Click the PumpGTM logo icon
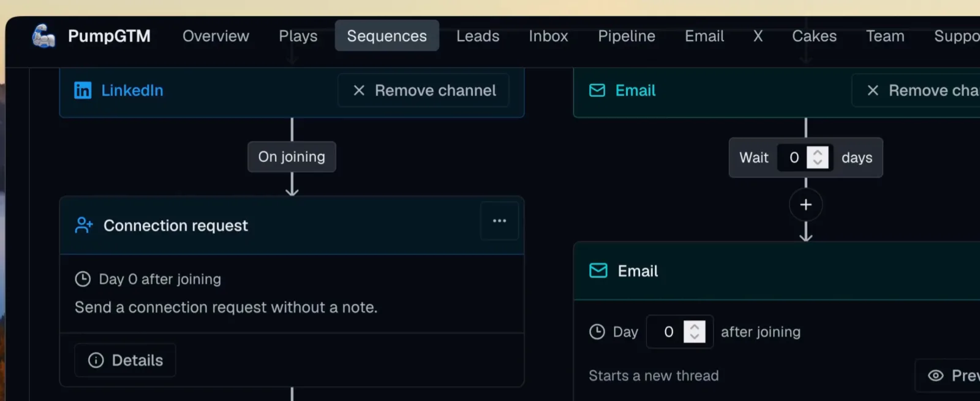The image size is (980, 401). tap(43, 36)
